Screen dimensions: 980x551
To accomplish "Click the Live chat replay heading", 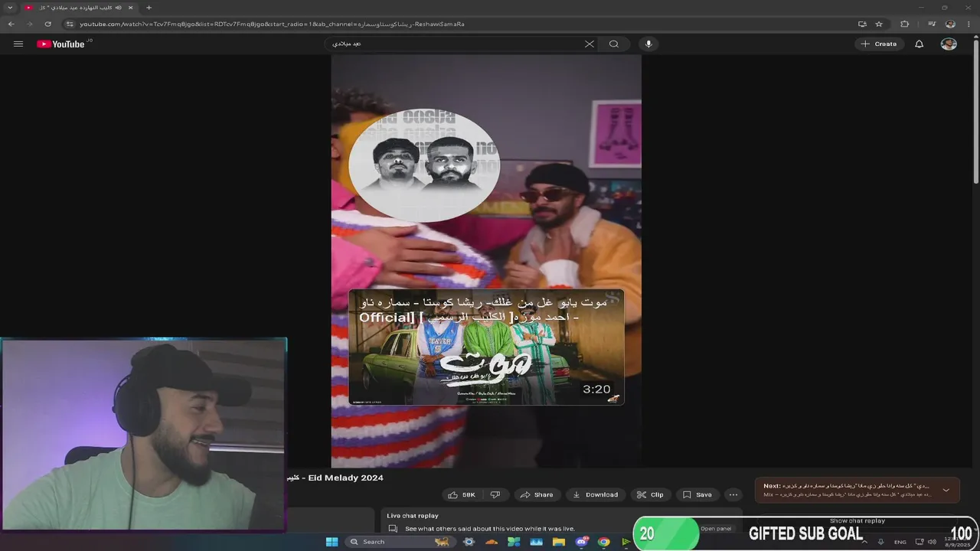I will click(x=413, y=516).
